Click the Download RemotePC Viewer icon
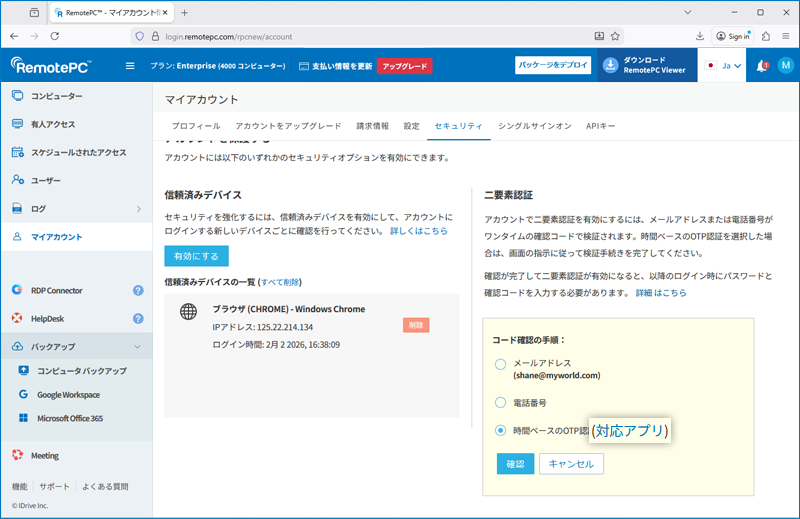This screenshot has height=519, width=800. point(610,65)
